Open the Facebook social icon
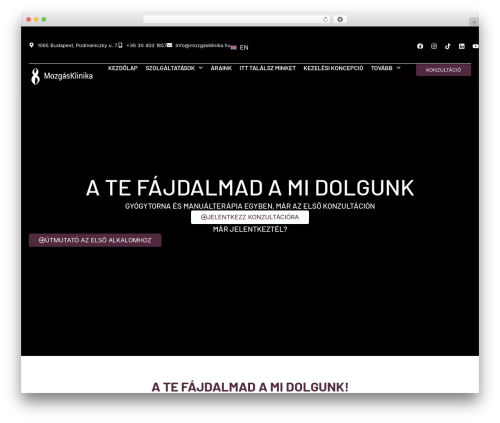The width and height of the screenshot is (500, 423). pyautogui.click(x=420, y=46)
